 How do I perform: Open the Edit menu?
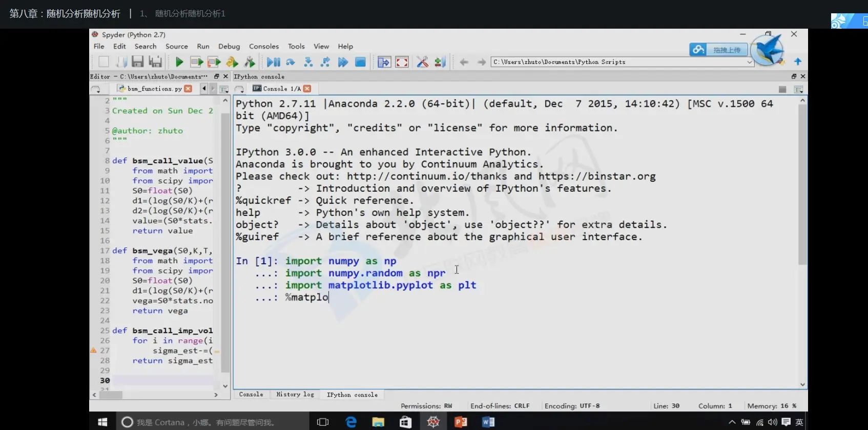coord(119,46)
